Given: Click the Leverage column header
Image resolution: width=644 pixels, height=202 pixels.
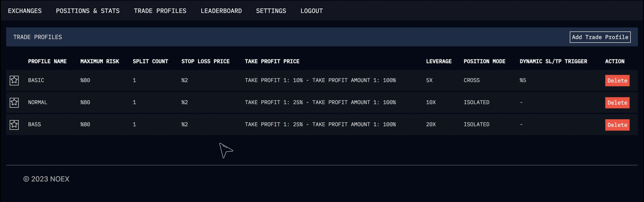Looking at the screenshot, I should coord(439,61).
